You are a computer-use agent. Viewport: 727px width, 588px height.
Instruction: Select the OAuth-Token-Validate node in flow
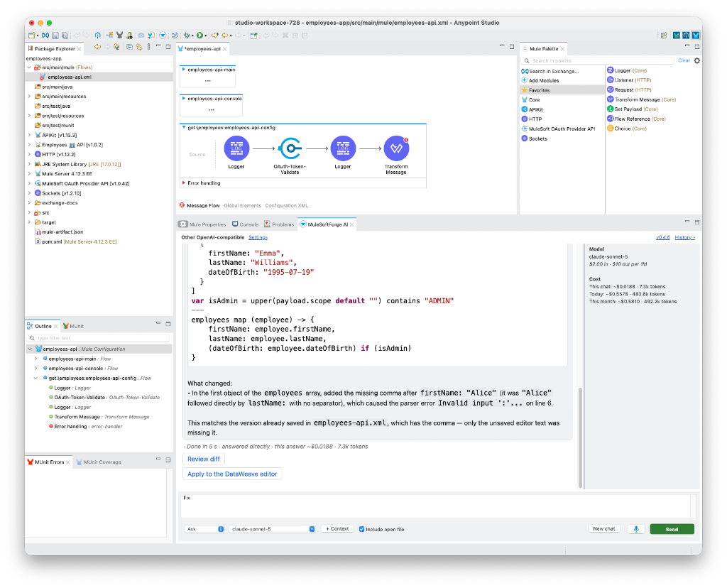click(x=290, y=148)
